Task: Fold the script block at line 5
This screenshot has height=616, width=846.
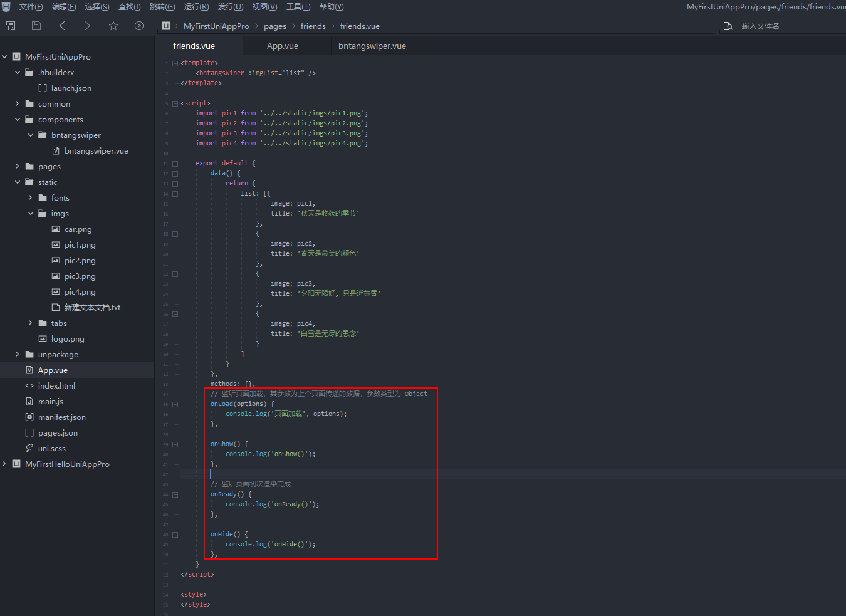Action: 175,103
